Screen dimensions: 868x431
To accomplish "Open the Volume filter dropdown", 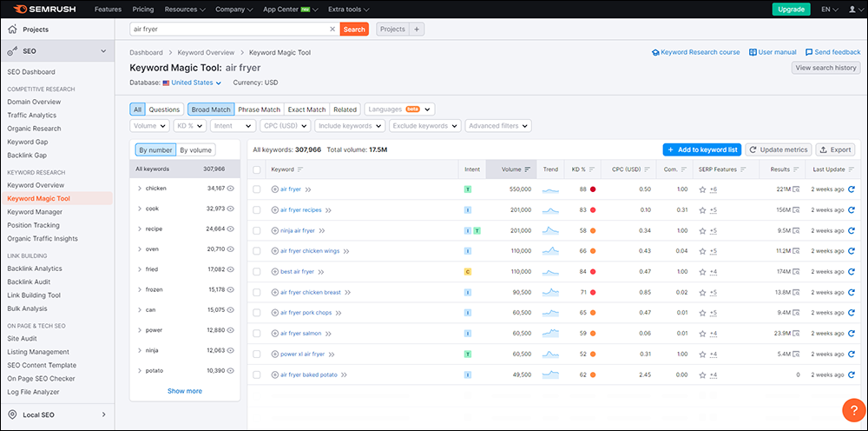I will pos(149,126).
